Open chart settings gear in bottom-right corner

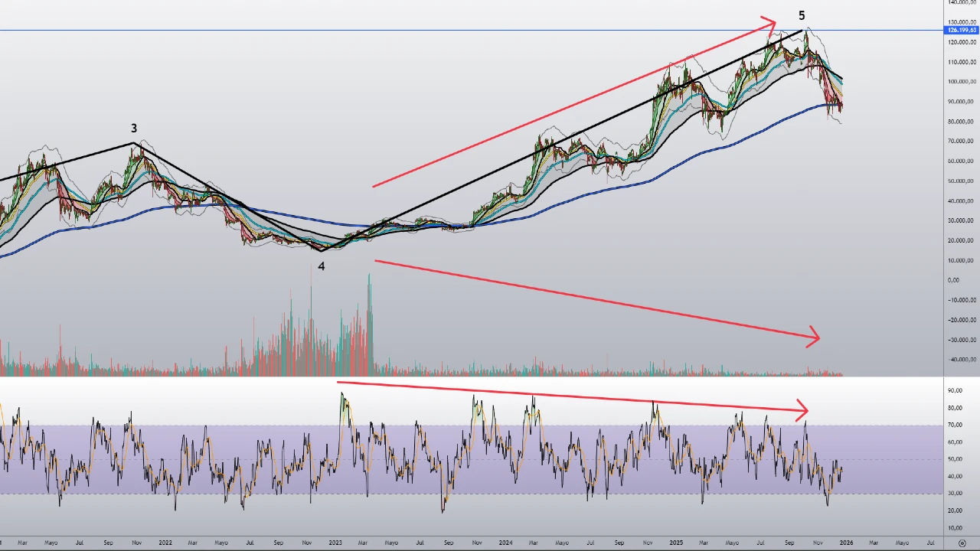(962, 543)
